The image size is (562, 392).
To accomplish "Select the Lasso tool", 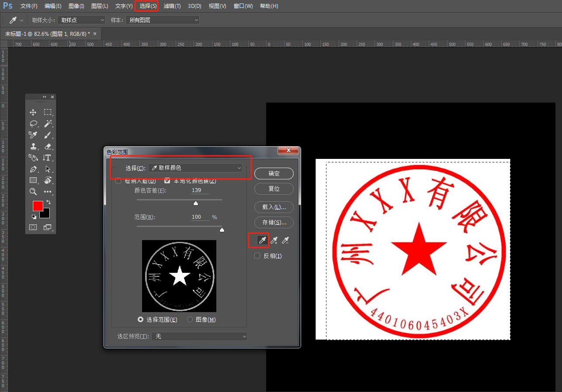I will tap(33, 124).
